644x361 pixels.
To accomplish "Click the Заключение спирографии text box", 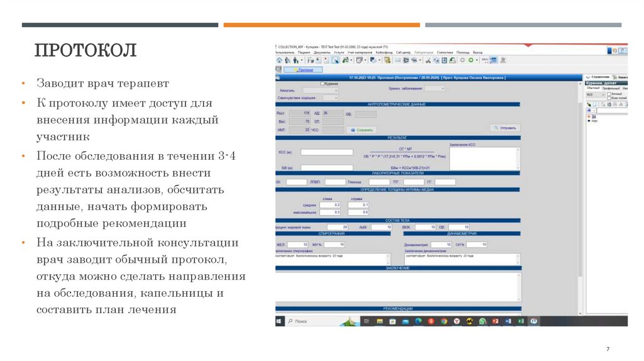I will coord(333,259).
